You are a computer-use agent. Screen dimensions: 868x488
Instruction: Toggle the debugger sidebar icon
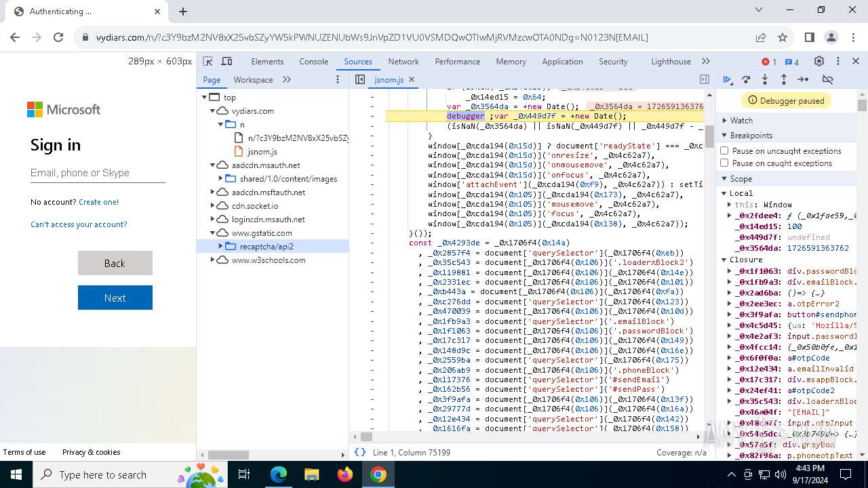pyautogui.click(x=705, y=79)
